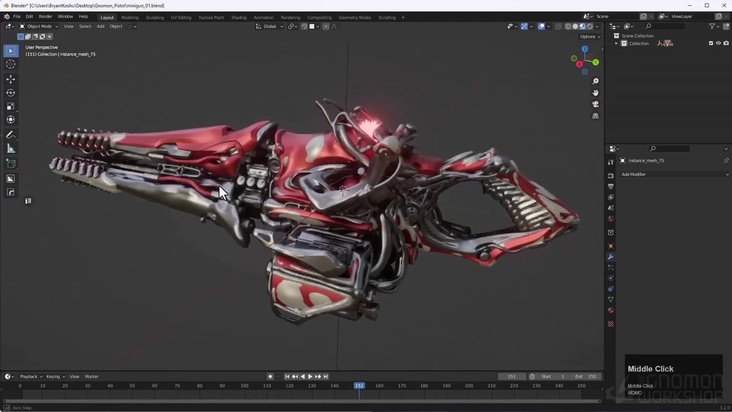Open the Edit menu

coord(29,16)
